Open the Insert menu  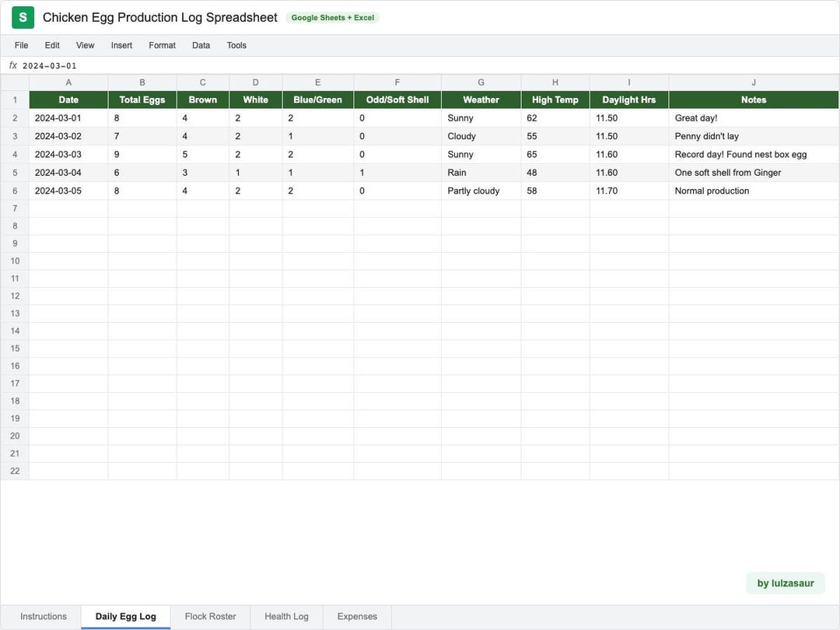[x=121, y=46]
